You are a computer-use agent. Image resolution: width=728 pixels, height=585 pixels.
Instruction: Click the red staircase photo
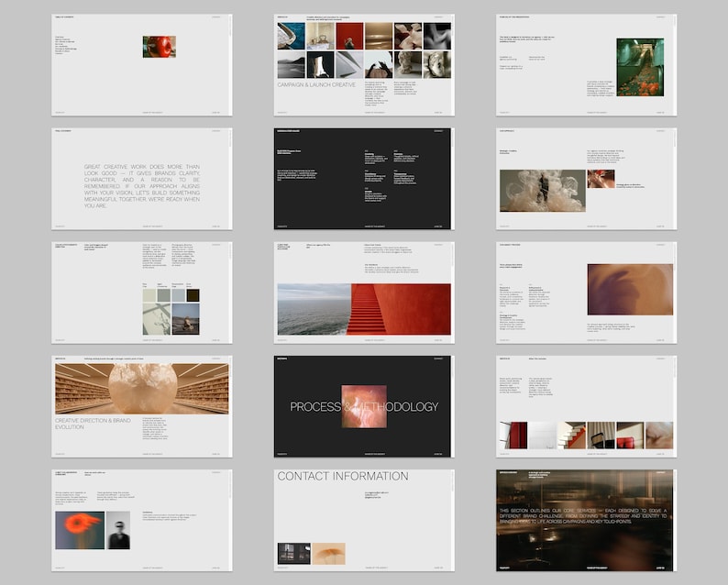401,309
